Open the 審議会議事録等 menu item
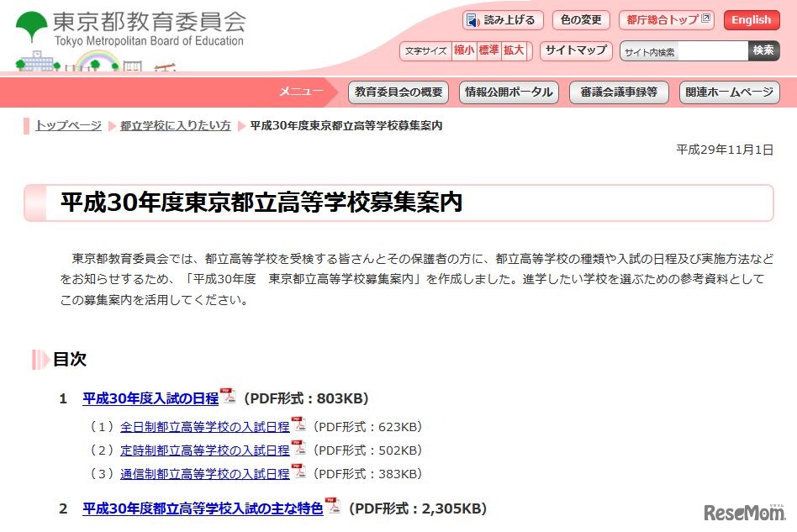The width and height of the screenshot is (797, 532). [x=620, y=92]
